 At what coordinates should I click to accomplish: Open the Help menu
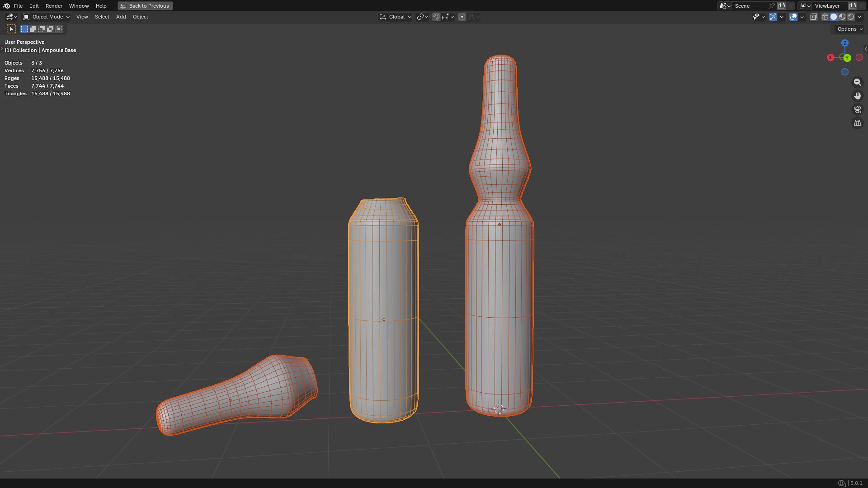(x=101, y=6)
